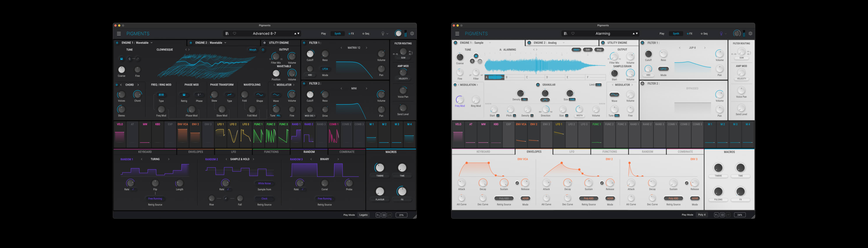
Task: Click MOD OSC 1 button in Filter 2
Action: coord(310,116)
